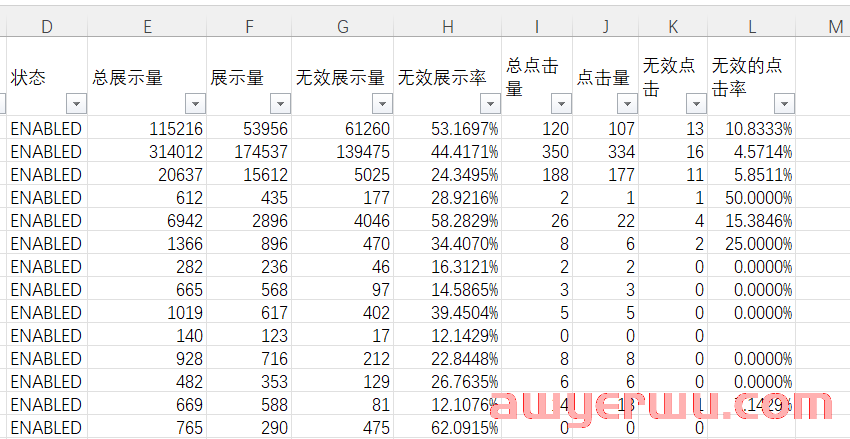This screenshot has height=439, width=850.
Task: Select cell with value 139475
Action: point(343,151)
